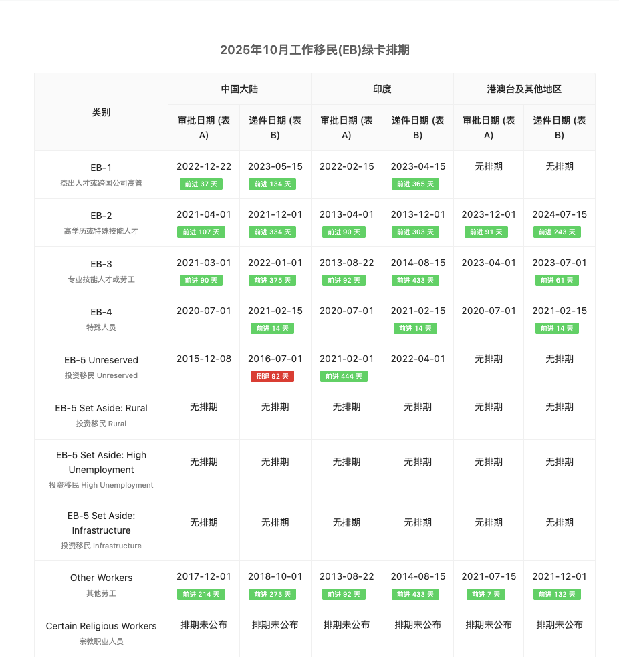This screenshot has width=619, height=672.
Task: Click the "港澳台及其他地区" header cell
Action: point(524,89)
